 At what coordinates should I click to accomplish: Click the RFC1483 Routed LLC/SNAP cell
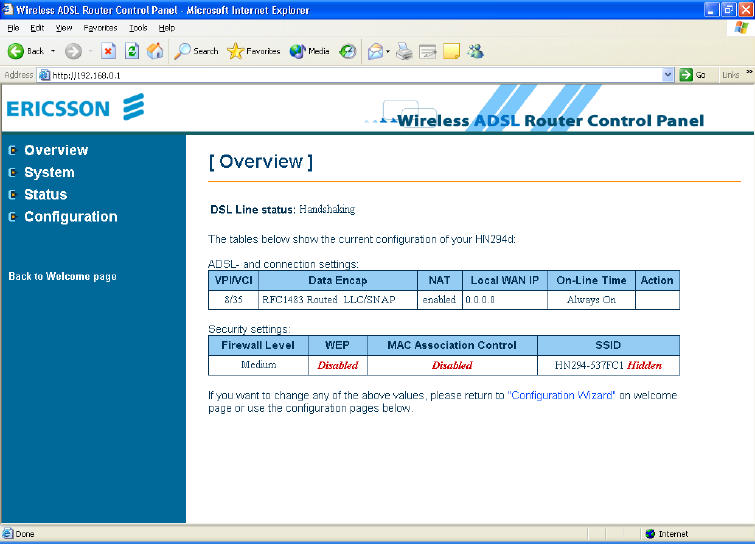pos(338,299)
